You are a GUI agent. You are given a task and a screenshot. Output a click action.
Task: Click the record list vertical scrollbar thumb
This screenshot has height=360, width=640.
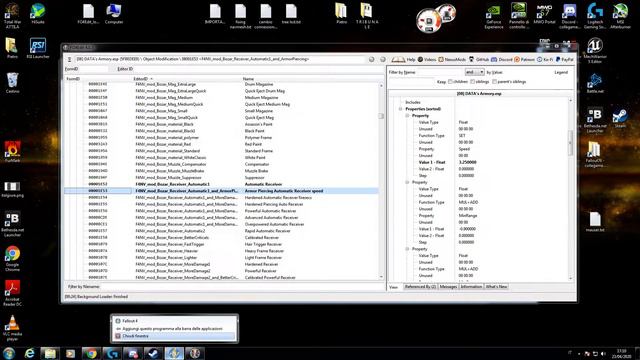tap(381, 116)
